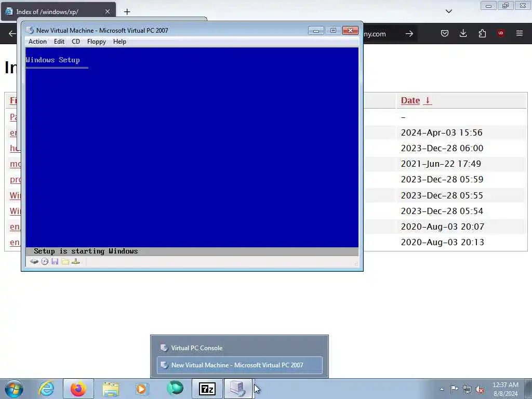Click the uBlock Origin shield icon
Viewport: 532px width, 399px height.
pyautogui.click(x=500, y=33)
